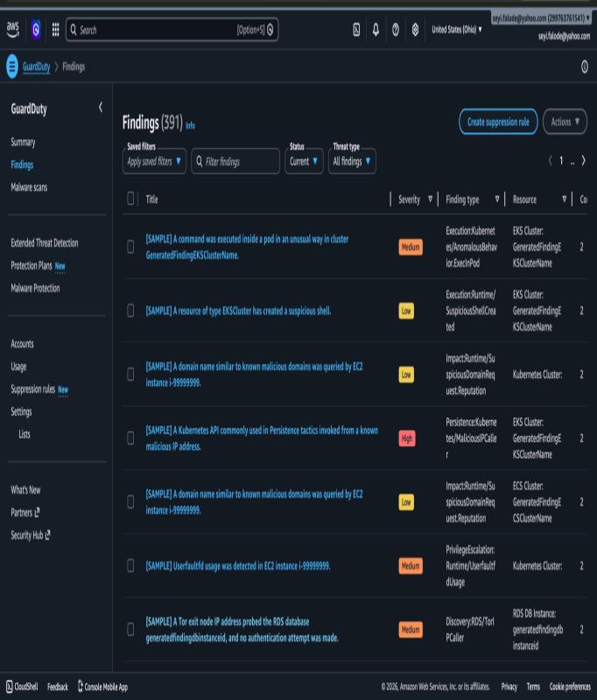Screen dimensions: 597x700
Task: Open the Apply saved filters dropdown
Action: pos(154,161)
